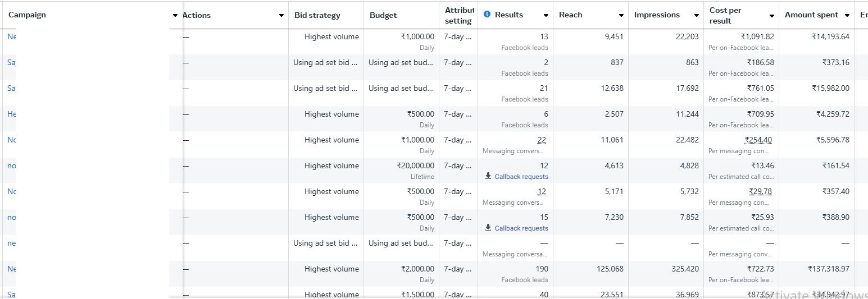
Task: Select the Budget column header
Action: pyautogui.click(x=383, y=16)
